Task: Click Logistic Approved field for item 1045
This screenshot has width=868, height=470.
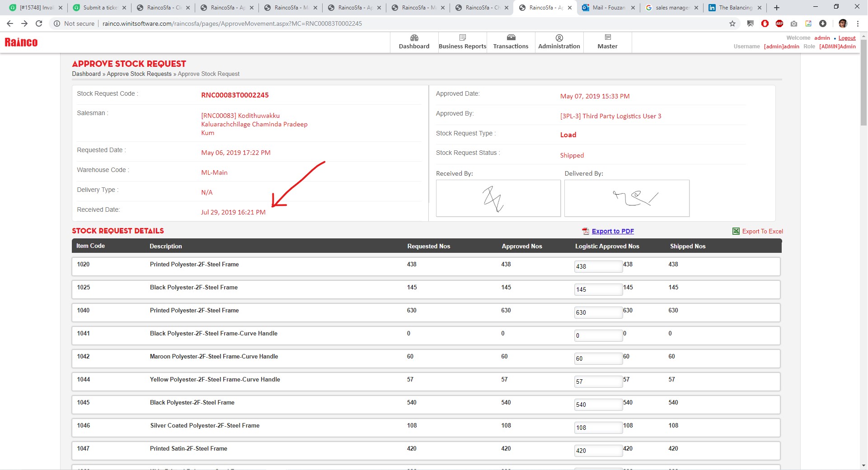Action: point(598,405)
